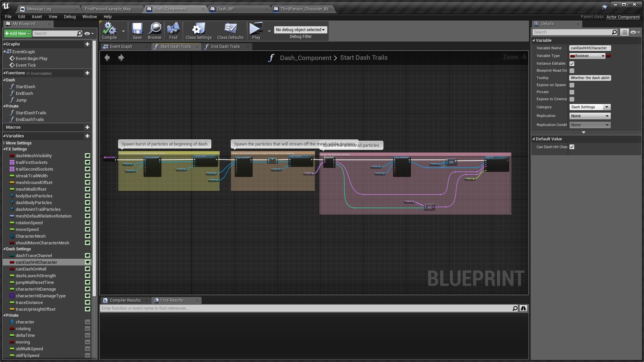644x362 pixels.
Task: Uncheck the Instance Editable checkbox
Action: (x=572, y=63)
